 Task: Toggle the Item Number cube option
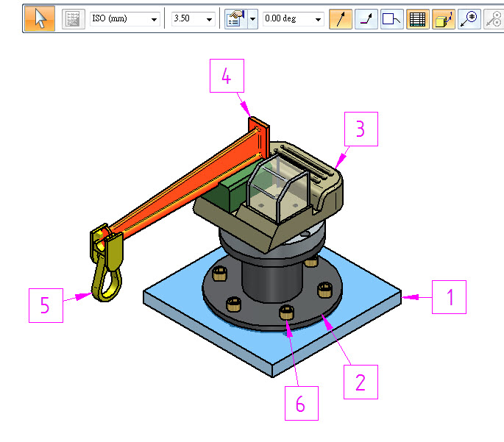(444, 19)
